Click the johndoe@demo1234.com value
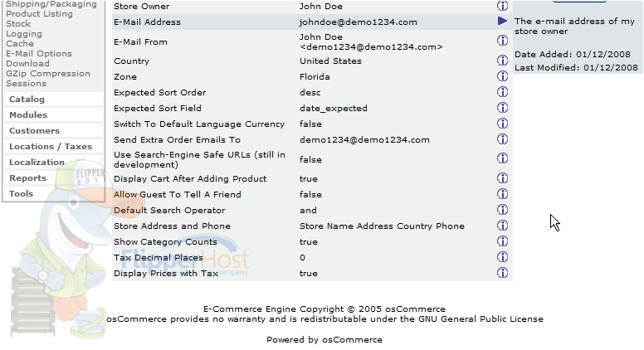 [359, 22]
